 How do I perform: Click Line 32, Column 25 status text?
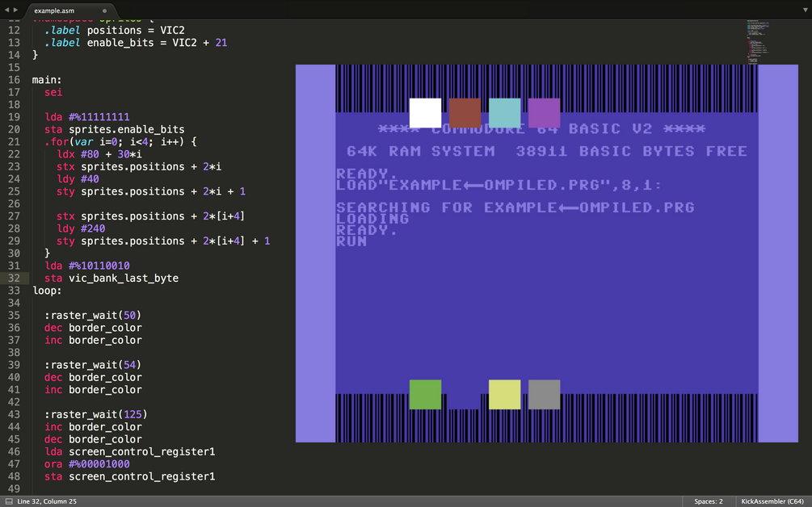pyautogui.click(x=47, y=501)
